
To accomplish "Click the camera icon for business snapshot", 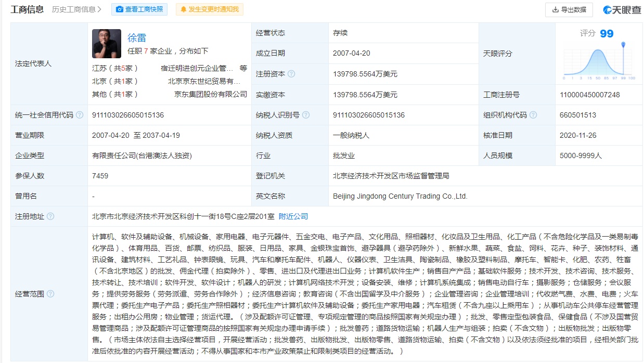I will 120,9.
